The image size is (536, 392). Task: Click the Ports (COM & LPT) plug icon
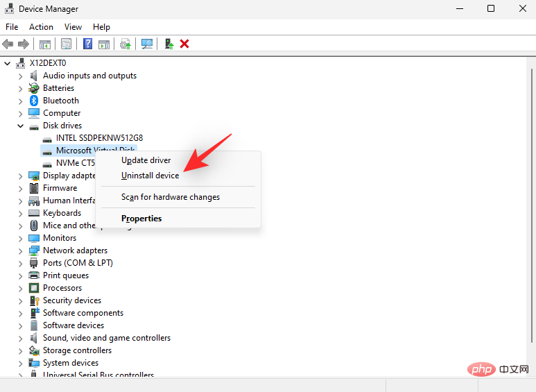coord(34,263)
